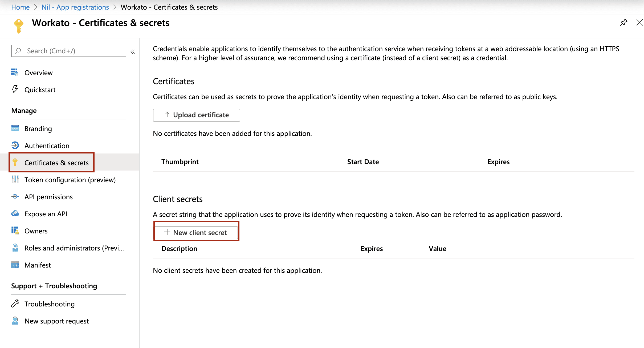Viewport: 644px width, 348px height.
Task: Click the Upload certificate button
Action: click(x=196, y=115)
